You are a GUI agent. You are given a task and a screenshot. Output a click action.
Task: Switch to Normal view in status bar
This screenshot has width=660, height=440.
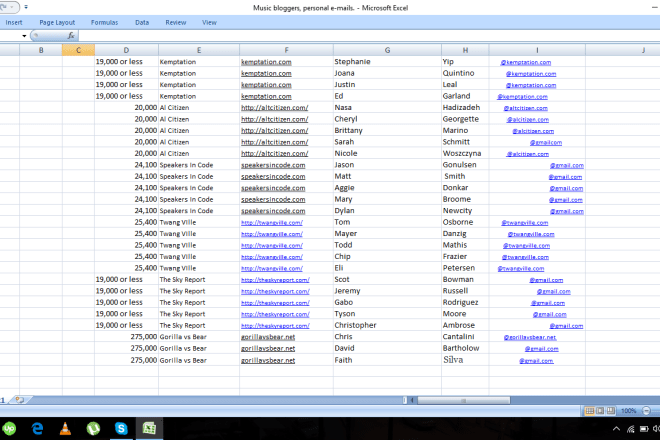(590, 411)
